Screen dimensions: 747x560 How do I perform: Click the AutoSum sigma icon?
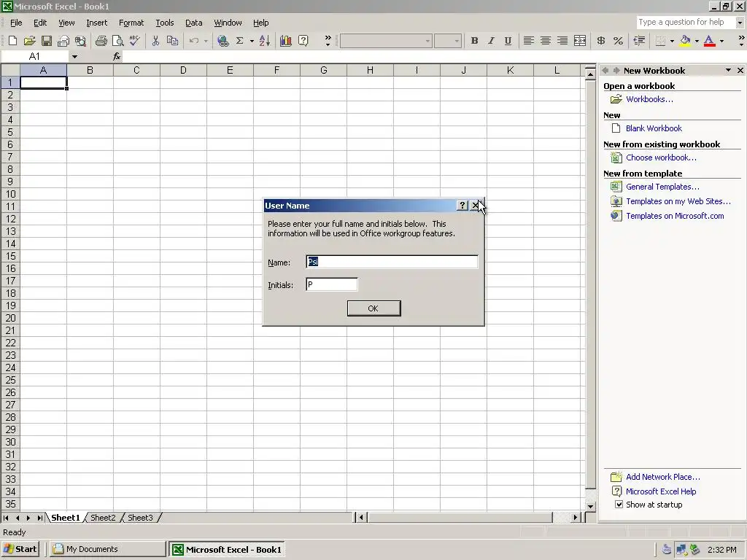(239, 41)
